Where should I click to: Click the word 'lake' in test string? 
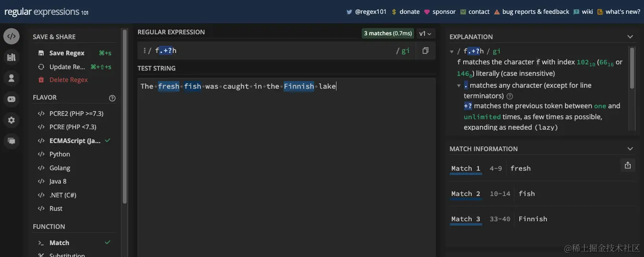(x=327, y=86)
